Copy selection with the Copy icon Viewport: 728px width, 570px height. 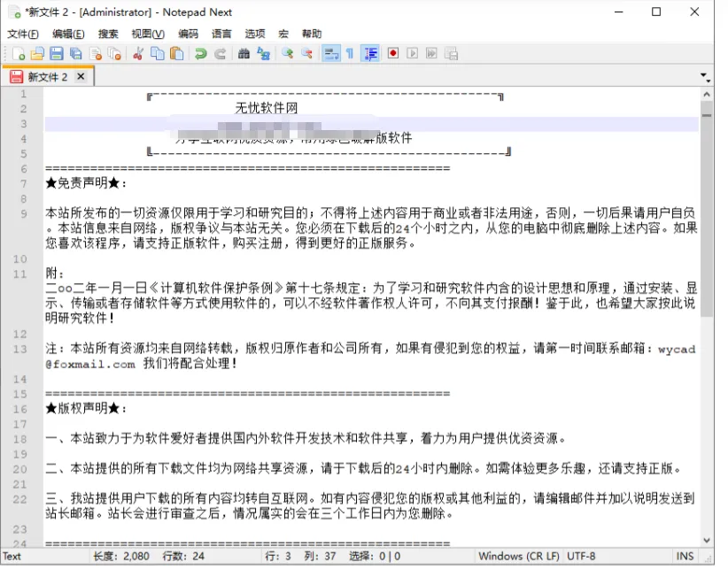[x=158, y=54]
